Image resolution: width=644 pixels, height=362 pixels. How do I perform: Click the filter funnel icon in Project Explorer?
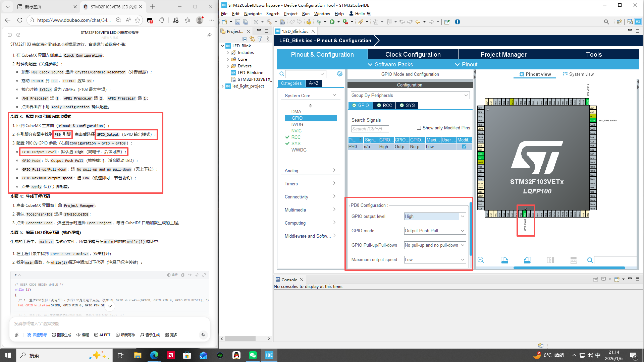point(260,39)
